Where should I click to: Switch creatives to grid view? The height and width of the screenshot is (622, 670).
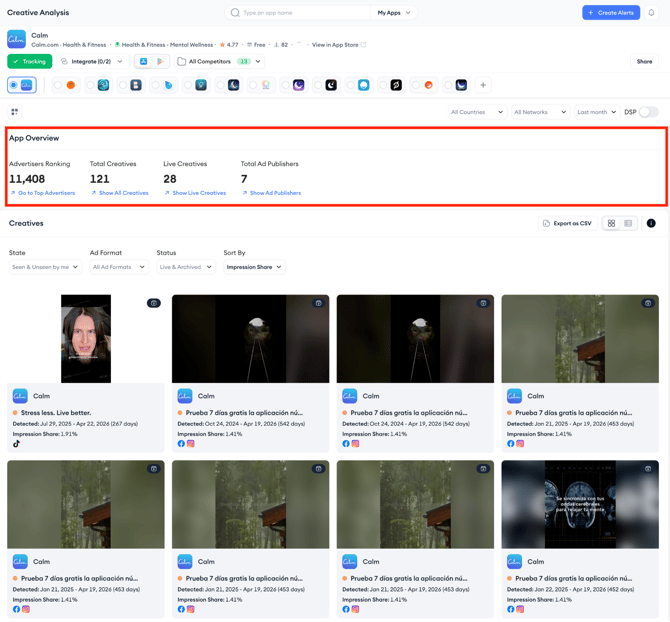pos(611,223)
